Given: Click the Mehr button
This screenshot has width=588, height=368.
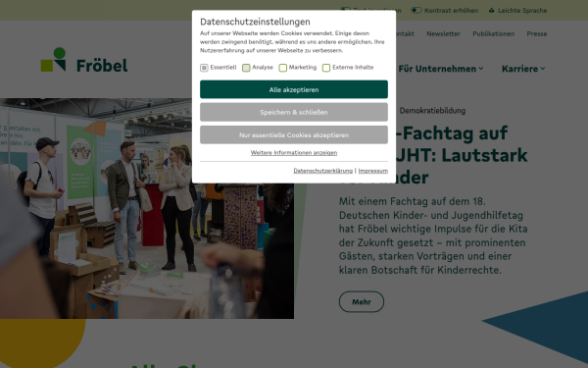Looking at the screenshot, I should (x=361, y=301).
